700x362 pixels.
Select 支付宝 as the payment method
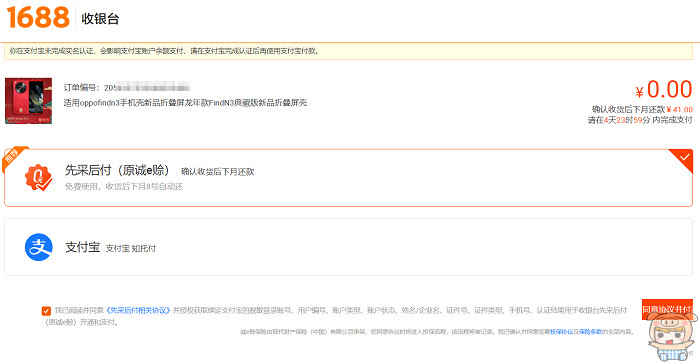pos(348,247)
